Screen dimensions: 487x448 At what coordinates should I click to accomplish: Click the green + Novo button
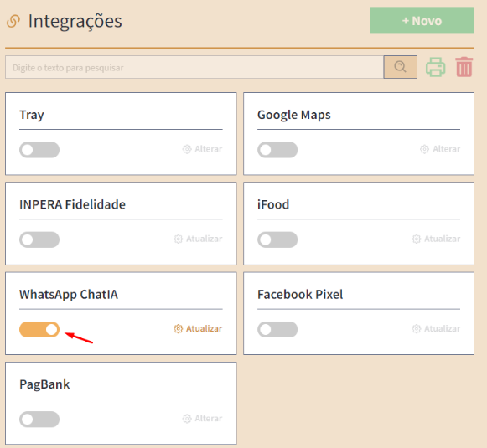tap(422, 20)
